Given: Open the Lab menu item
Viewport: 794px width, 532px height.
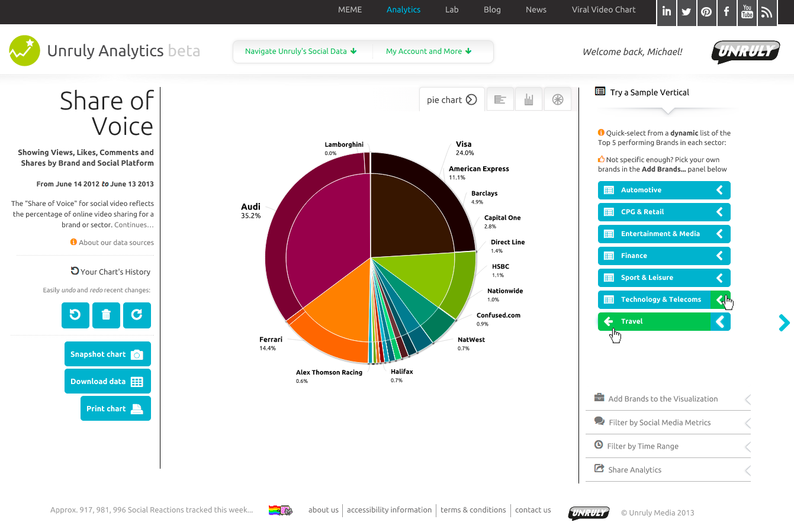Looking at the screenshot, I should 452,9.
